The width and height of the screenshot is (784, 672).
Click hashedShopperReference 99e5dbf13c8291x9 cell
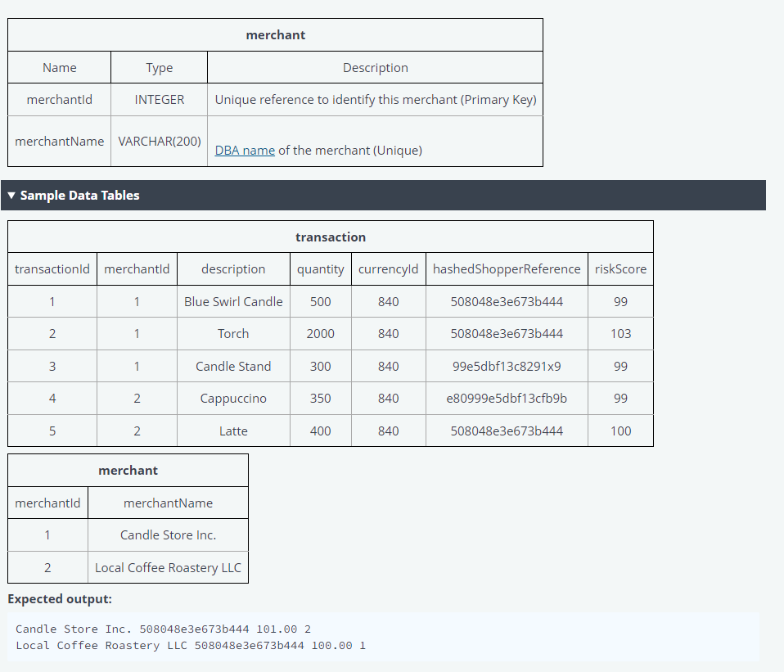(507, 366)
